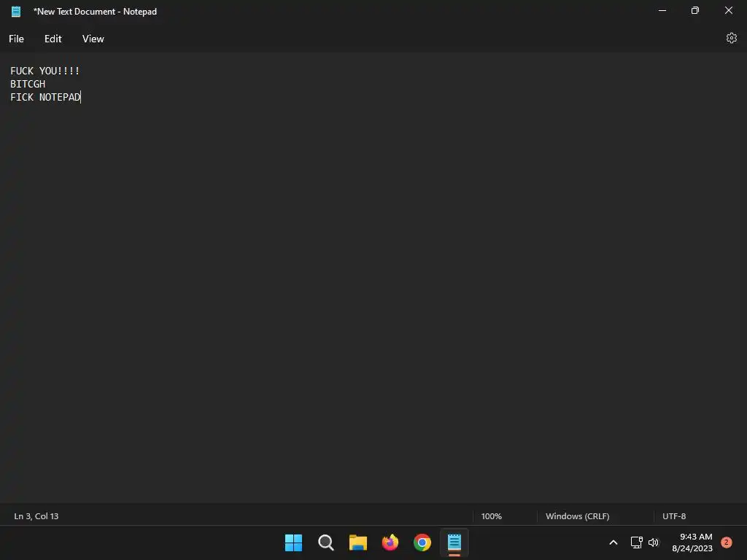Open taskbar Search
This screenshot has width=747, height=560.
coord(326,542)
